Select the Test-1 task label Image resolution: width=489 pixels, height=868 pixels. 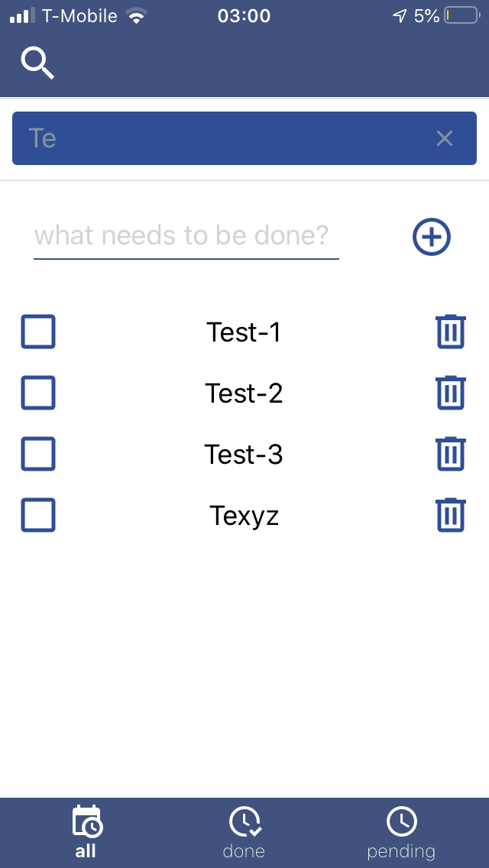(244, 332)
